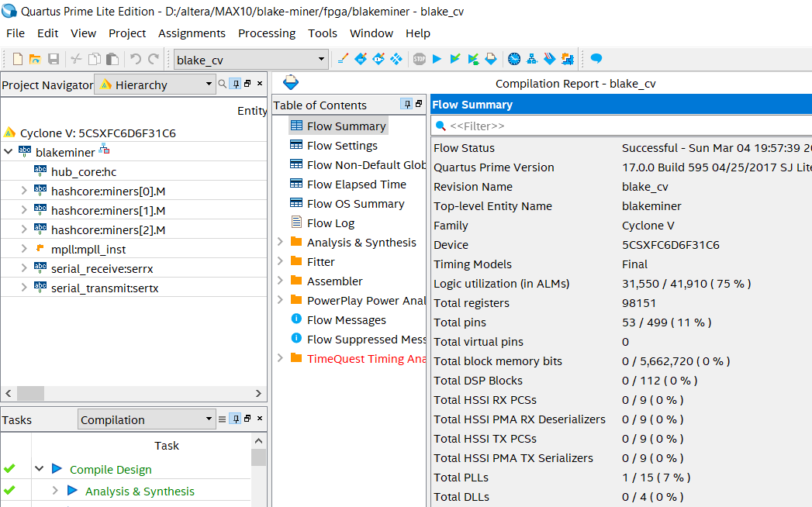The image size is (812, 507).
Task: Expand mpll:mpll_inst node
Action: 24,249
